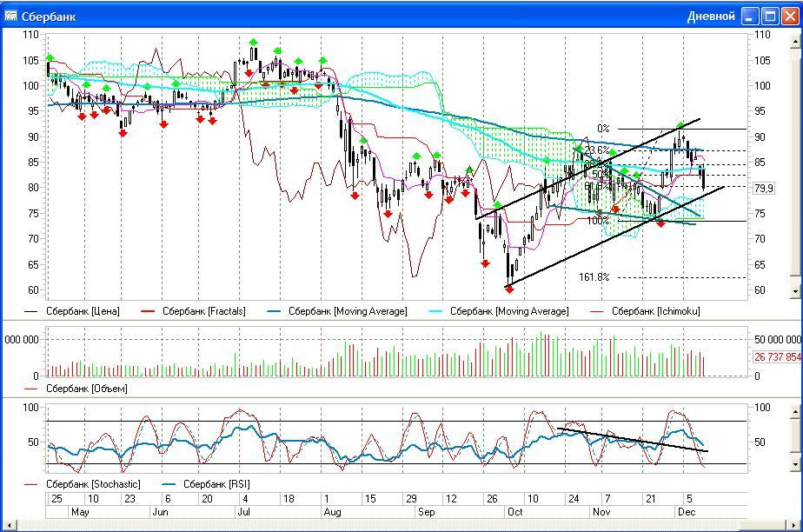Click the Sep month label on time axis
This screenshot has width=803, height=532.
coord(426,512)
